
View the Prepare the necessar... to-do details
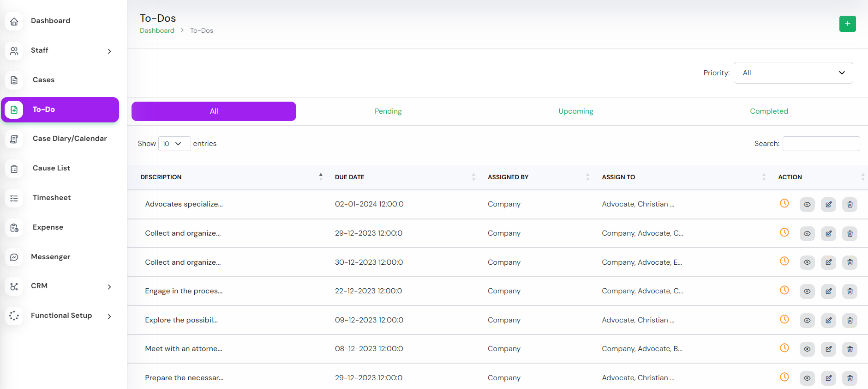(x=807, y=378)
